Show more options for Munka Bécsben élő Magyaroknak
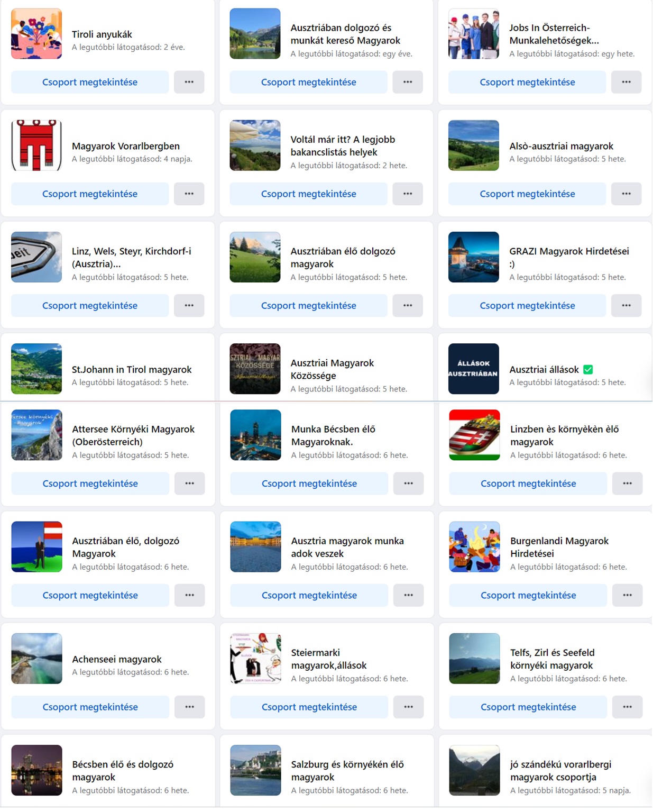 (408, 483)
